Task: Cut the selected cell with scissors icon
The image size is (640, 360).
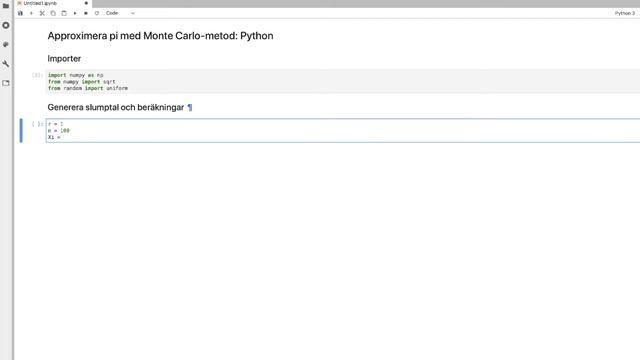Action: tap(42, 13)
